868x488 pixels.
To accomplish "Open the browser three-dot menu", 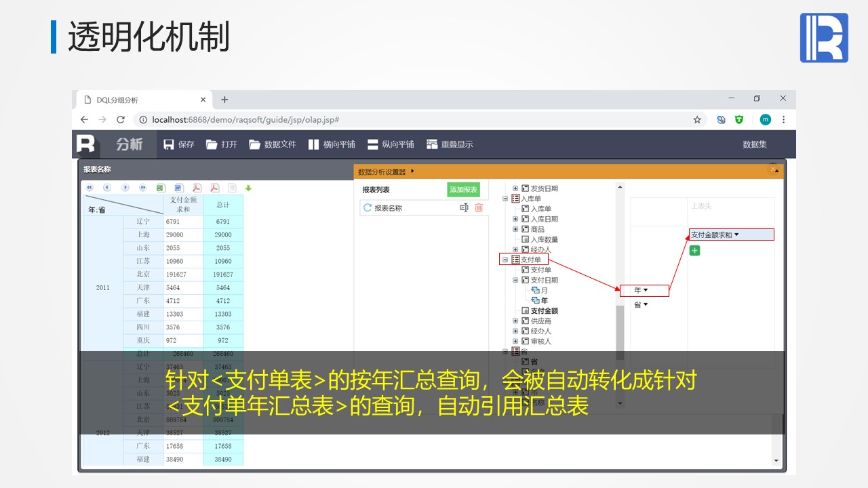I will click(x=784, y=119).
